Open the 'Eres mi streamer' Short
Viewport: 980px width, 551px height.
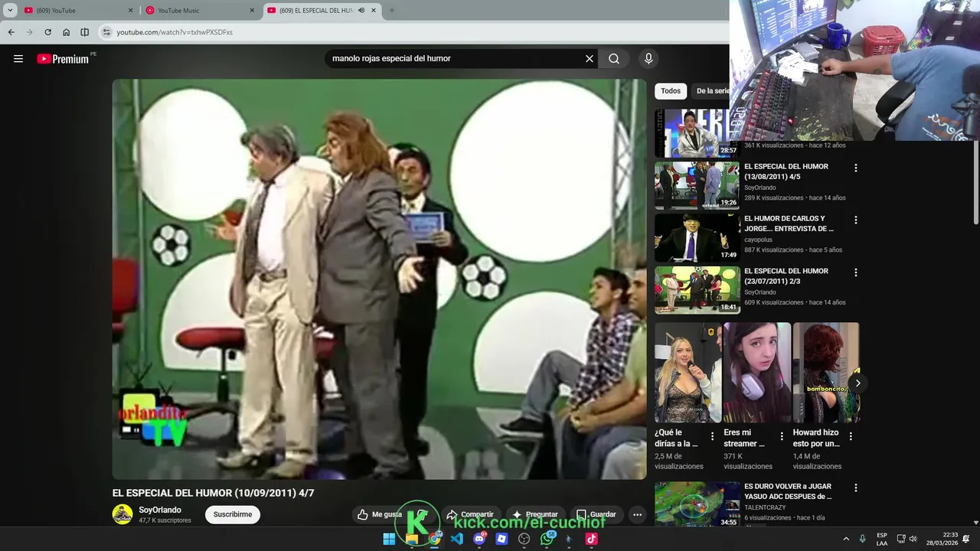pos(757,373)
